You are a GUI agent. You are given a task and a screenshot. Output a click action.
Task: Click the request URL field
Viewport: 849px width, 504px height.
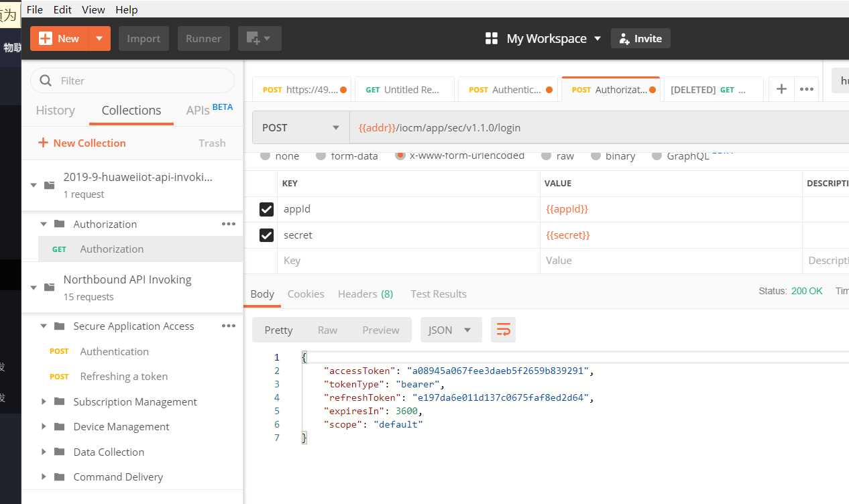point(599,127)
